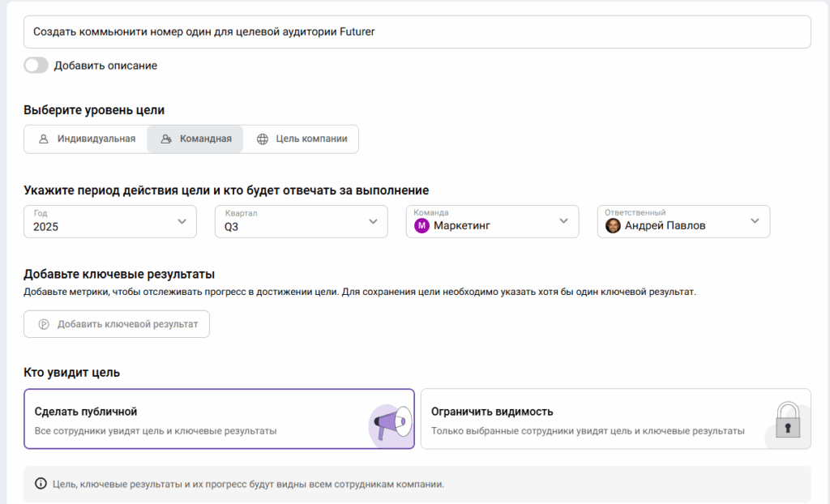Toggle the Добавить описание switch
This screenshot has height=504, width=830.
click(x=36, y=66)
